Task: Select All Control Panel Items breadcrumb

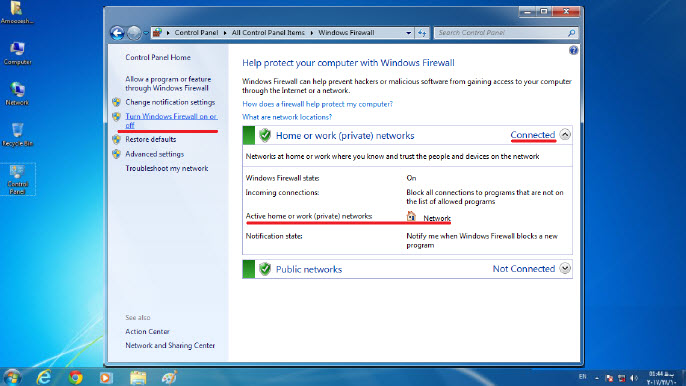Action: click(x=268, y=32)
